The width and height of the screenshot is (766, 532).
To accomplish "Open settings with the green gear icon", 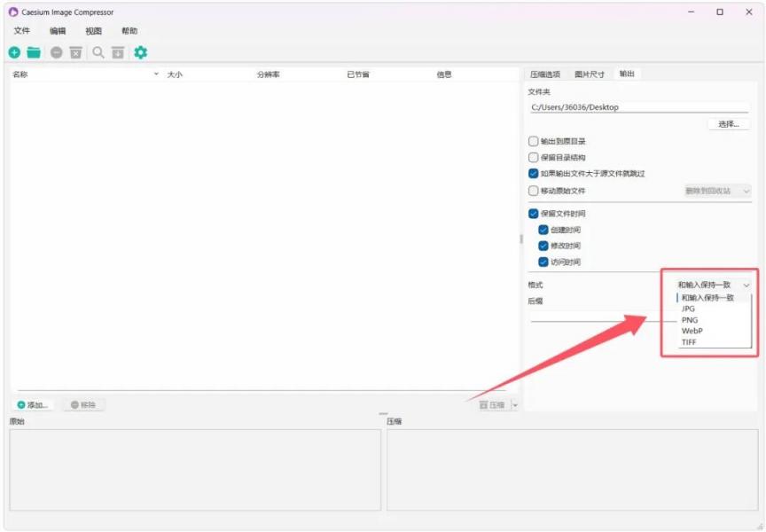I will click(140, 53).
